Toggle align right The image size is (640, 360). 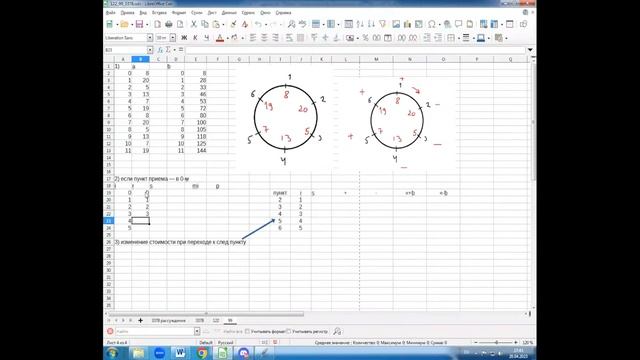275,38
